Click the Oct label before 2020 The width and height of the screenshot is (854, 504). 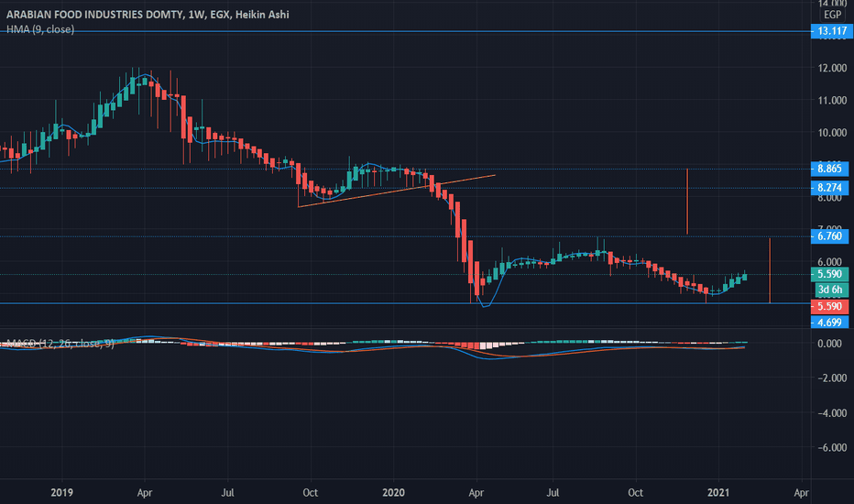(310, 493)
